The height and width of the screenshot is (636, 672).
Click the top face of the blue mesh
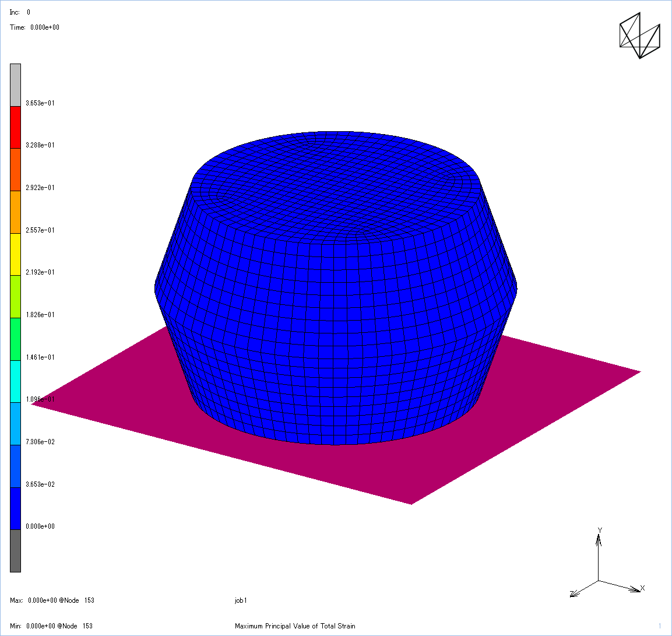338,175
